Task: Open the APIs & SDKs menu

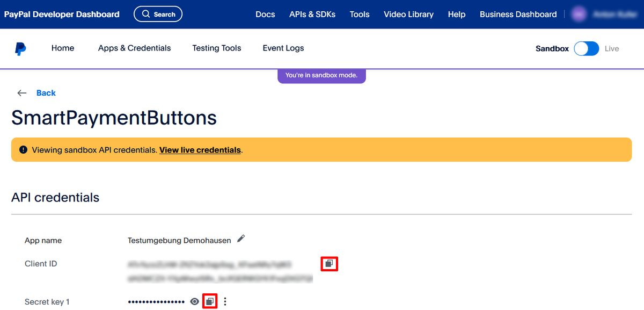Action: [x=312, y=15]
